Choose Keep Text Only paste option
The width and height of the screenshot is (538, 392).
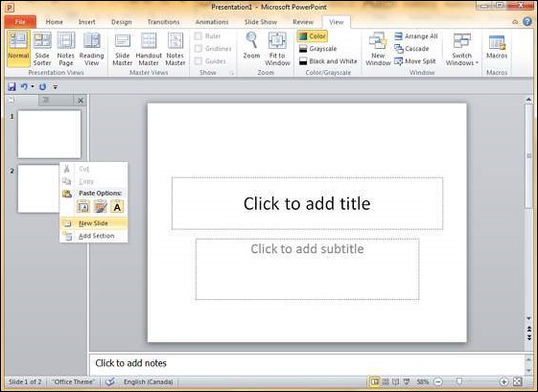pos(117,207)
